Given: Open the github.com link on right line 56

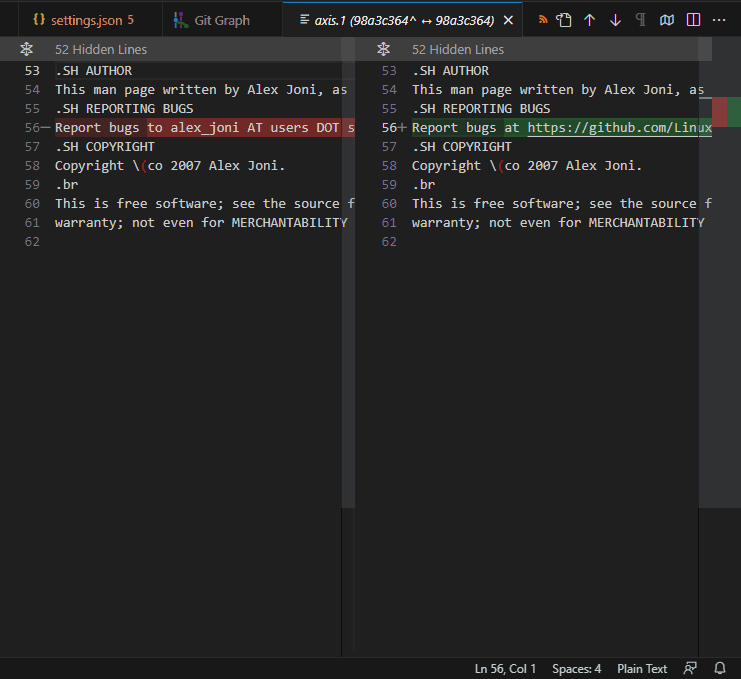Looking at the screenshot, I should pyautogui.click(x=620, y=128).
